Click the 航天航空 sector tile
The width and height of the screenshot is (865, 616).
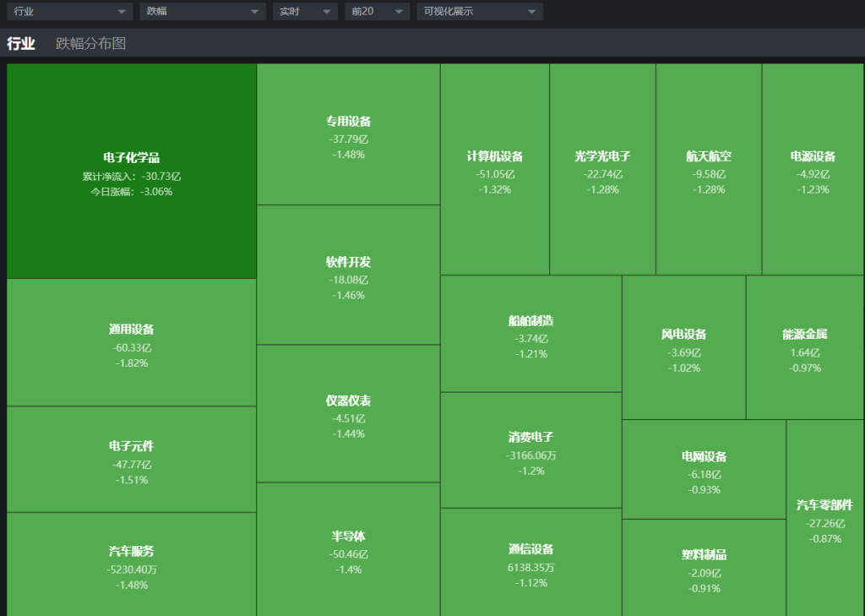[x=709, y=170]
